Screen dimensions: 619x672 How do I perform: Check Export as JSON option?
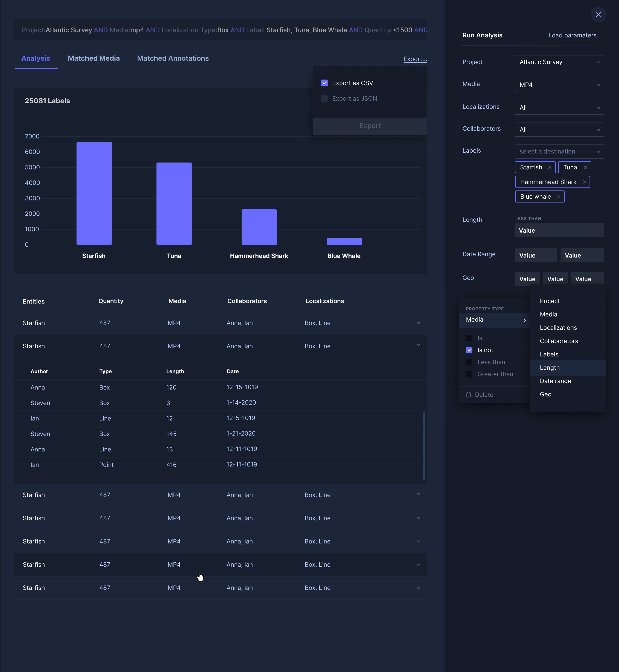tap(324, 98)
